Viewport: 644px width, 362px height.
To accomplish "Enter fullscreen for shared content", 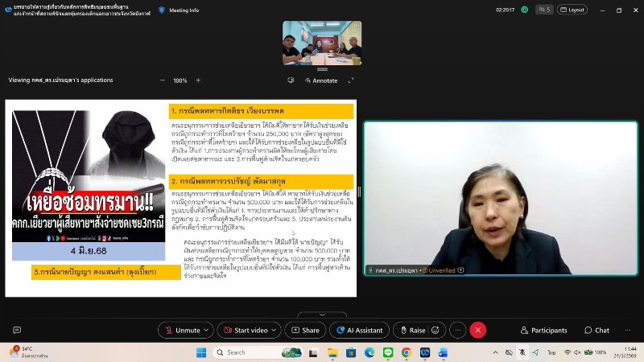I will pos(350,80).
